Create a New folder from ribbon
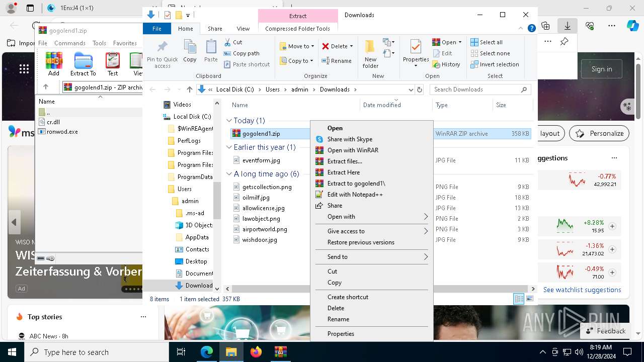 (x=370, y=54)
